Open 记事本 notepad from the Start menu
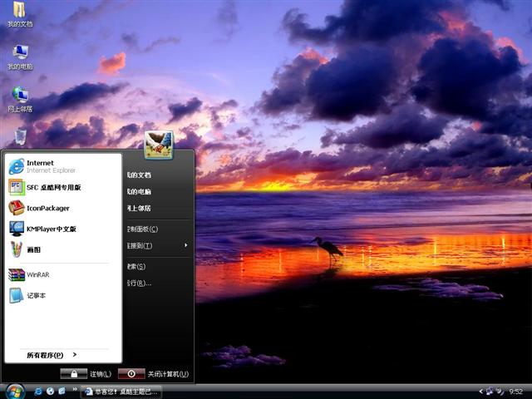 coord(63,295)
